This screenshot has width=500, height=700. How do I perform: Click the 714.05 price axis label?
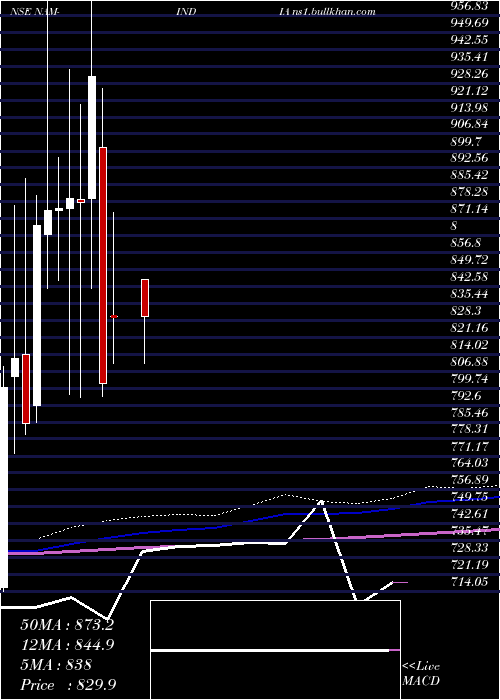pyautogui.click(x=469, y=581)
